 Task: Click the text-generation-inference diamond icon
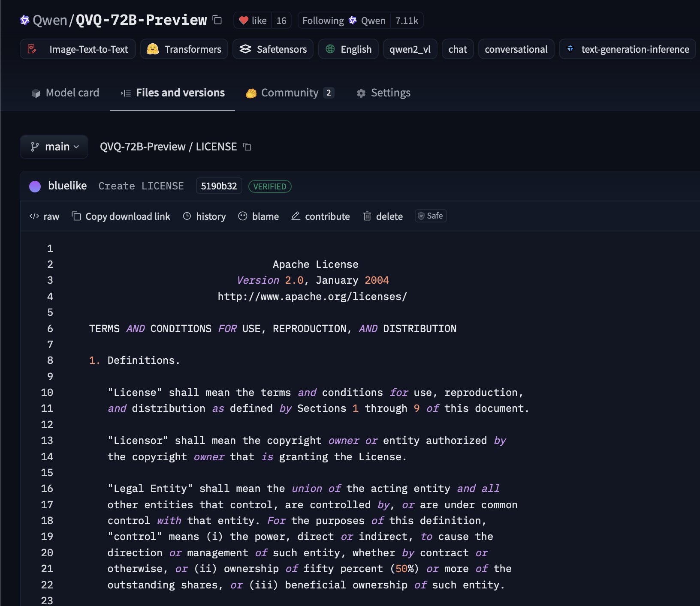pyautogui.click(x=570, y=49)
